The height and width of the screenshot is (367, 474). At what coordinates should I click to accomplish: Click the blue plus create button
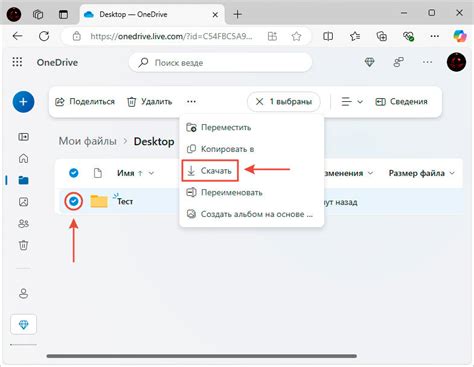tap(23, 102)
